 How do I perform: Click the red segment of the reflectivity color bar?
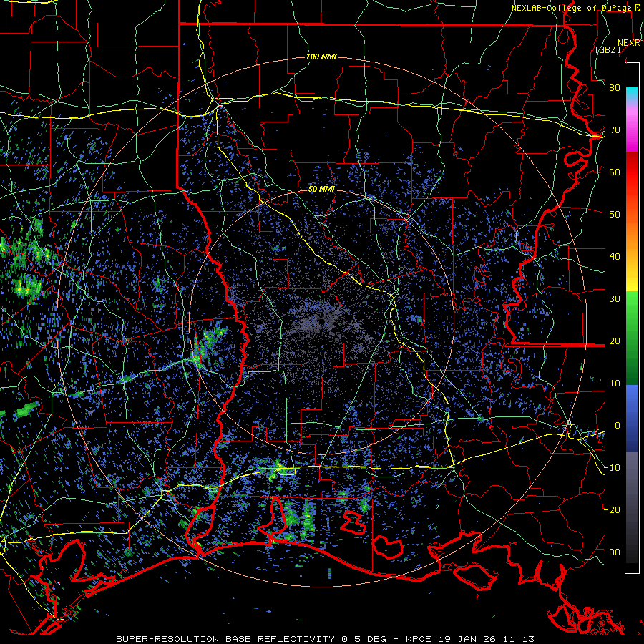tap(632, 172)
